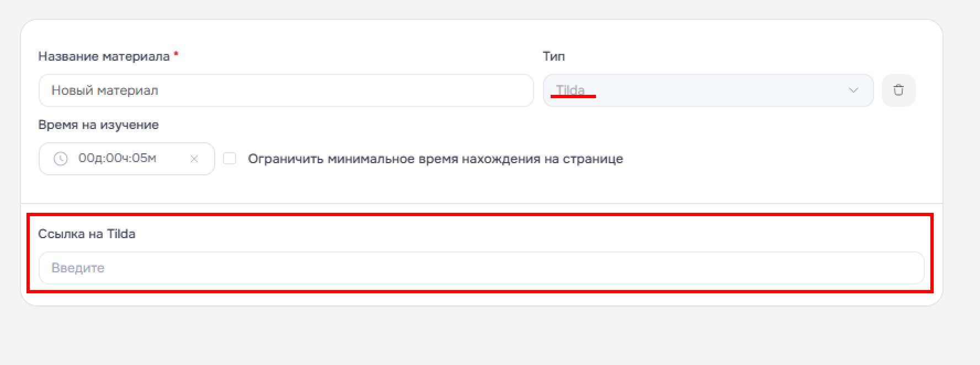Click the Введите placeholder text

78,268
